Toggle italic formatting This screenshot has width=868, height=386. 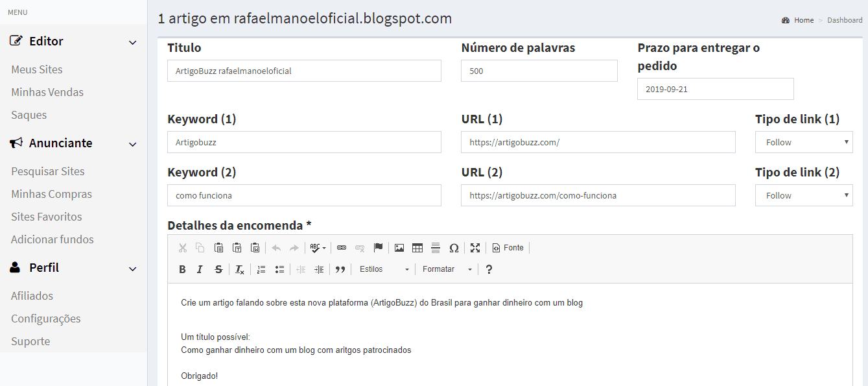pyautogui.click(x=200, y=269)
